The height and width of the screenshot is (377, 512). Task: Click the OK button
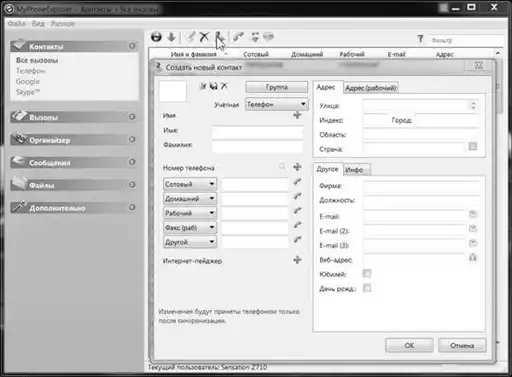[409, 345]
